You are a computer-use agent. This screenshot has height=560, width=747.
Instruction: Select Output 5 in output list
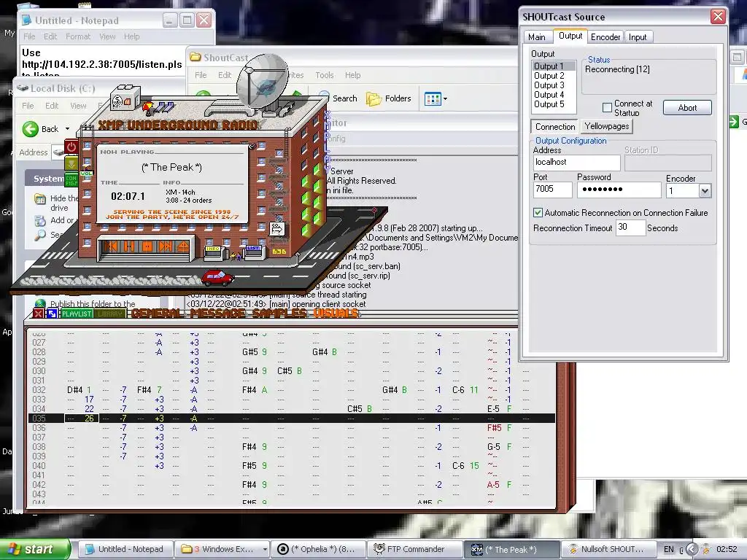554,104
